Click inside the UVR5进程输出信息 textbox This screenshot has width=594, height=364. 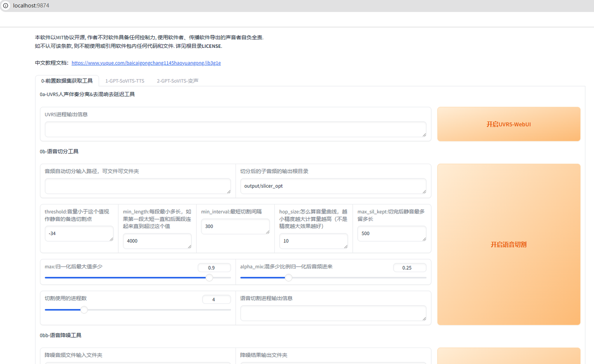click(236, 129)
